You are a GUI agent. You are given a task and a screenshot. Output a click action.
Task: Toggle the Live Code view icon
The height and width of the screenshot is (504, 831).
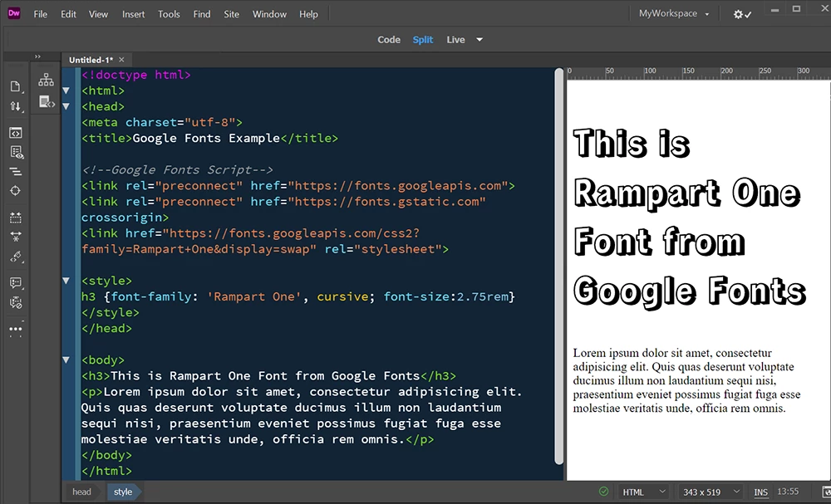tap(15, 133)
